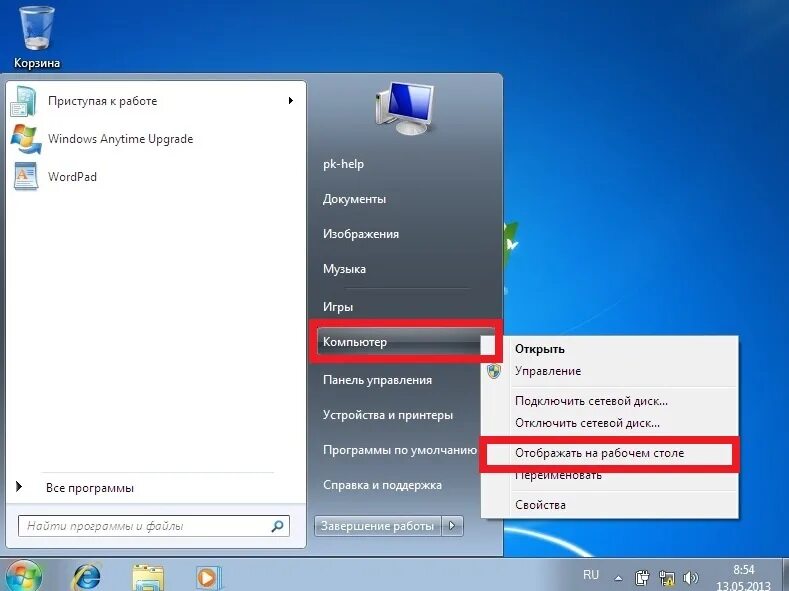Open Программы по умолчанию
The image size is (789, 591).
coord(400,450)
